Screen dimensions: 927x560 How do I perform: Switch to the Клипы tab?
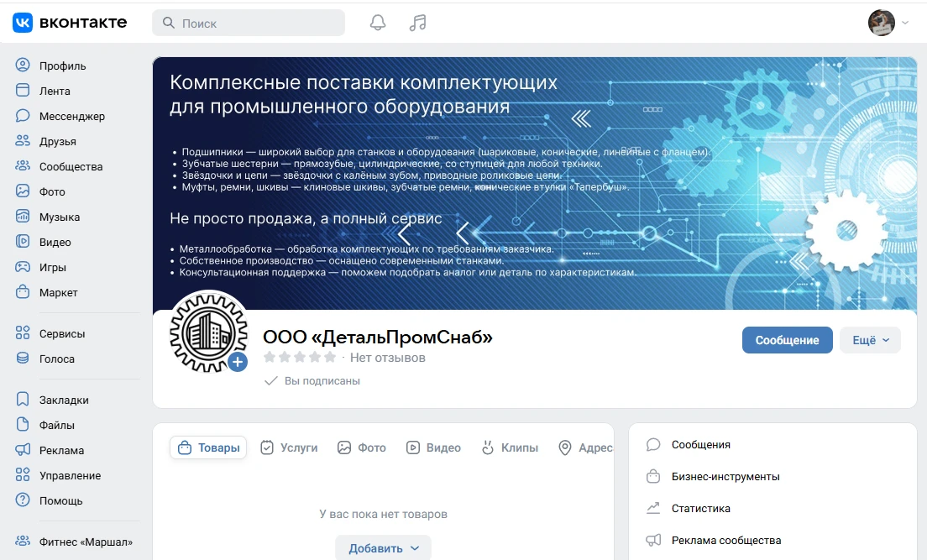pos(510,447)
